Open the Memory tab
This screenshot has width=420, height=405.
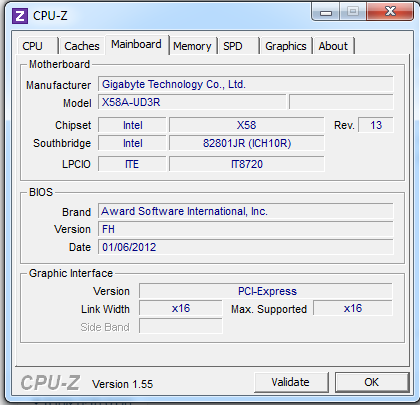[192, 46]
